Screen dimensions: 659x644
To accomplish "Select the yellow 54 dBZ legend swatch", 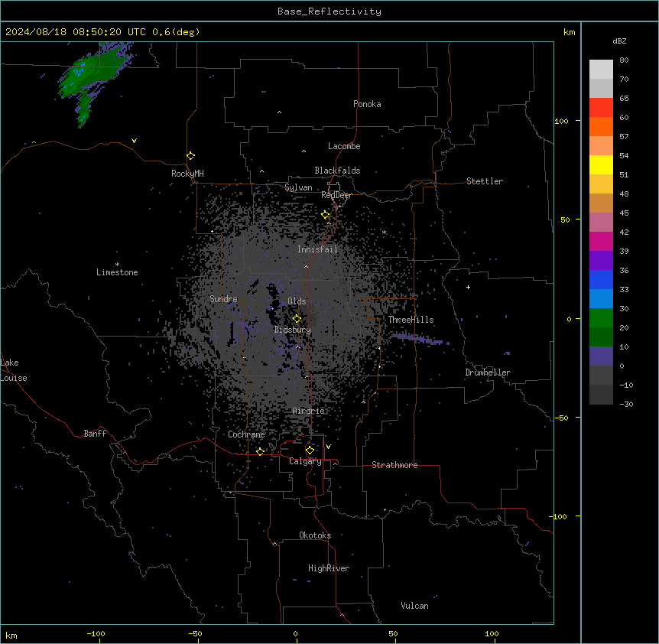I will click(601, 164).
